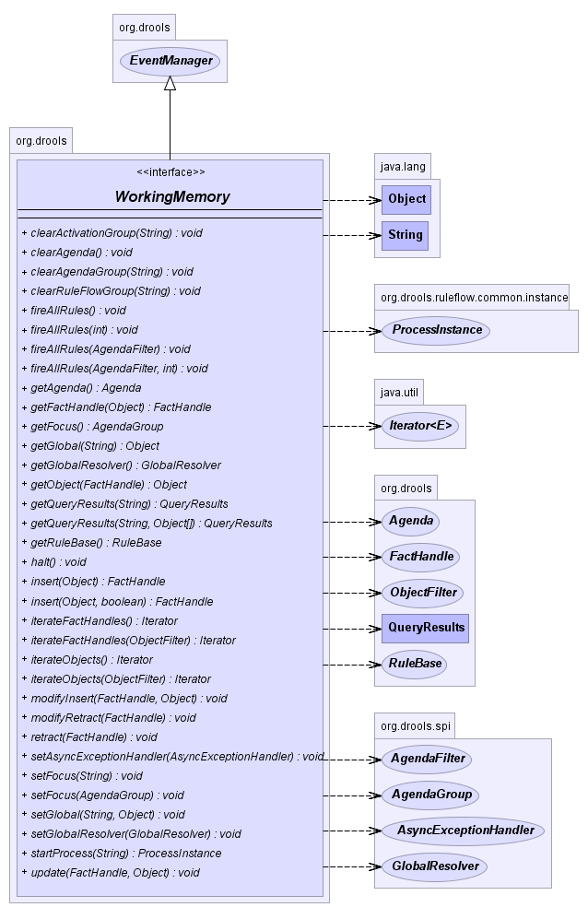Click the java.util package tab
This screenshot has width=588, height=919.
pyautogui.click(x=399, y=393)
